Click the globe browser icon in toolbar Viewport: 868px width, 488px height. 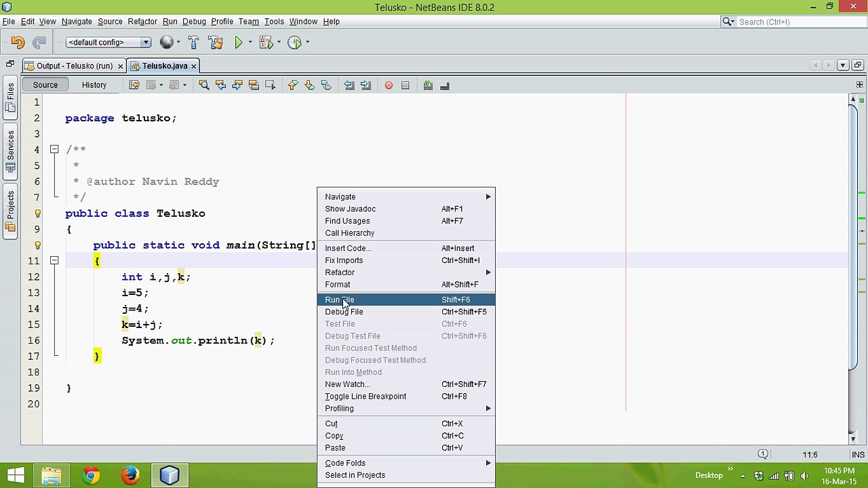(166, 42)
